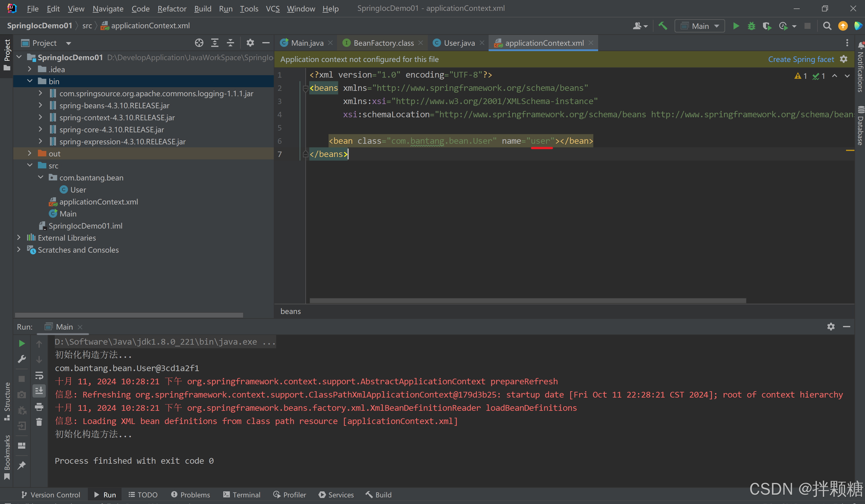Switch to the User.java tab

pos(459,43)
